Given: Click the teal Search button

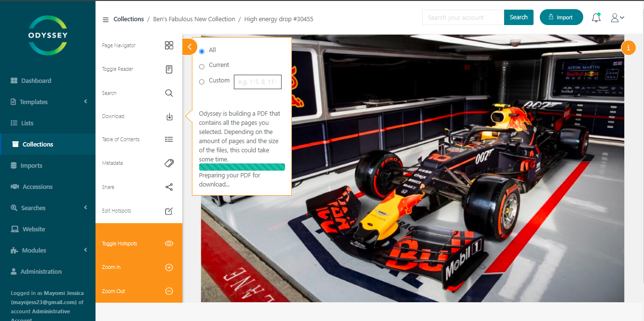Looking at the screenshot, I should [519, 17].
